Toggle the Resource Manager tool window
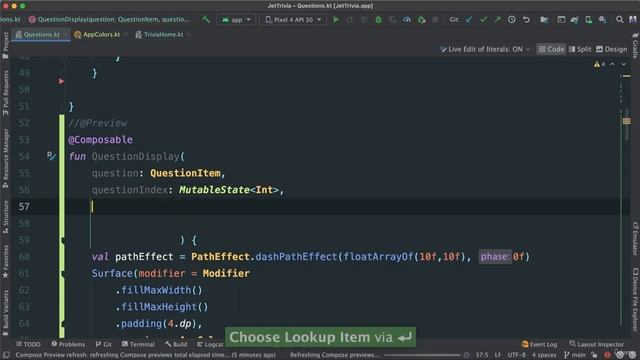Screen dimensions: 640x360 5,158
